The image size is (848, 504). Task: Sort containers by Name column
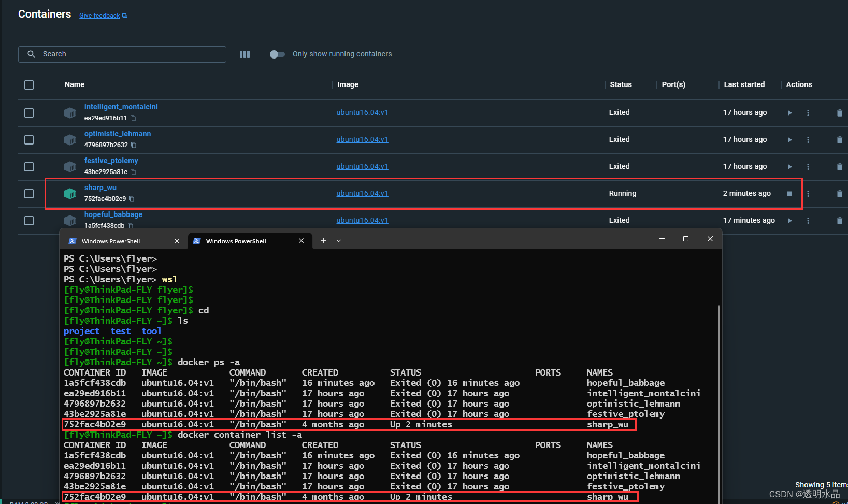(x=75, y=84)
